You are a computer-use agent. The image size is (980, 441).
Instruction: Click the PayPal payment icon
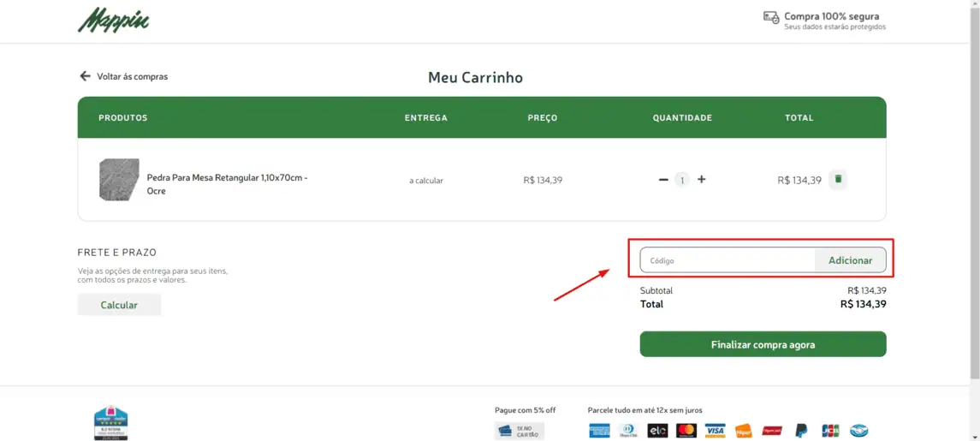(x=801, y=430)
